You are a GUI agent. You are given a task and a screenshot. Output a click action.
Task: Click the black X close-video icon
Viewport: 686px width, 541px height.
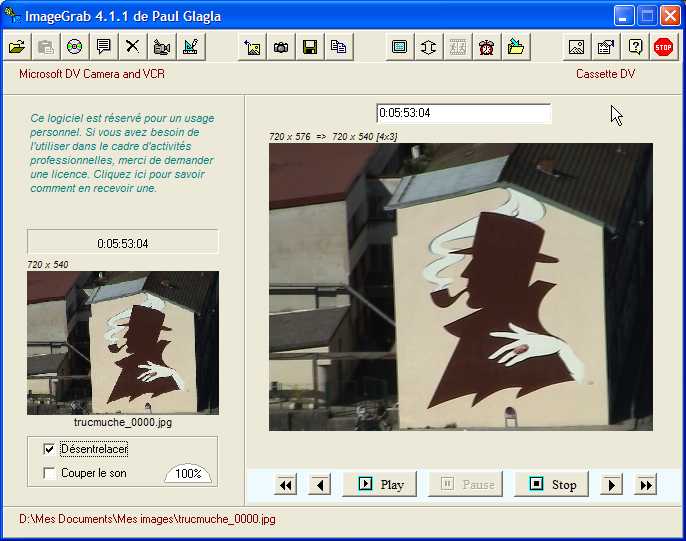[133, 46]
